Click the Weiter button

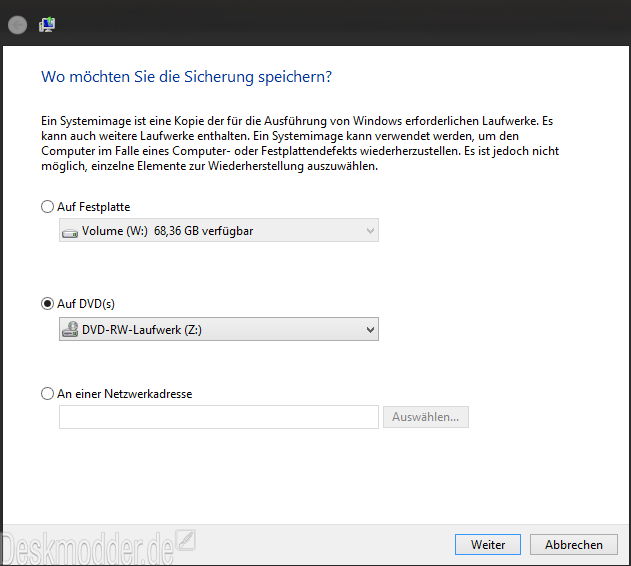(488, 545)
